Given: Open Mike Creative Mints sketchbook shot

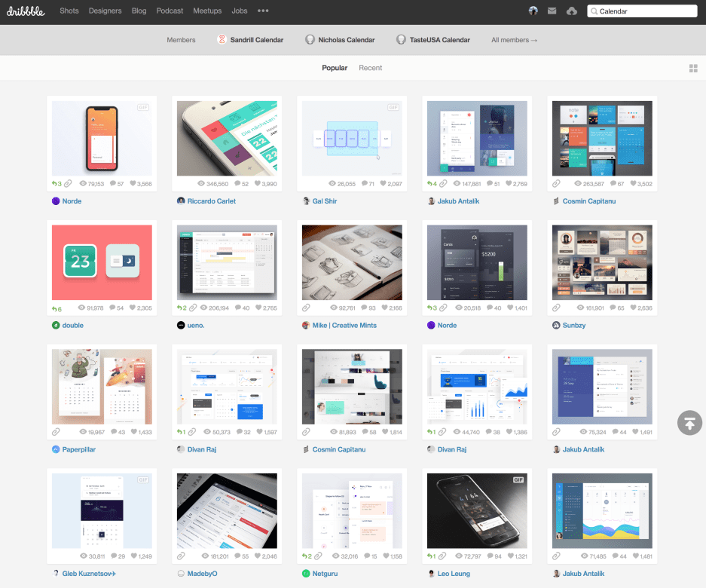Looking at the screenshot, I should click(352, 262).
